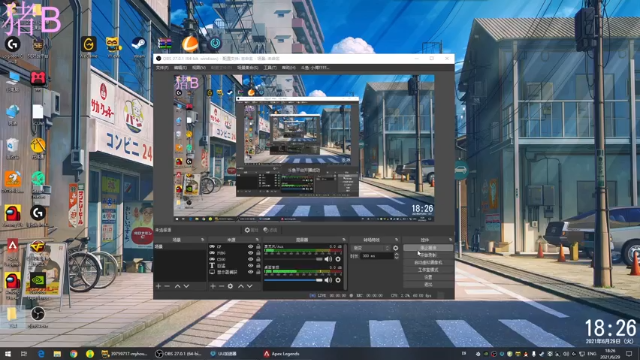
Task: Lock the first source in list
Action: pyautogui.click(x=258, y=247)
